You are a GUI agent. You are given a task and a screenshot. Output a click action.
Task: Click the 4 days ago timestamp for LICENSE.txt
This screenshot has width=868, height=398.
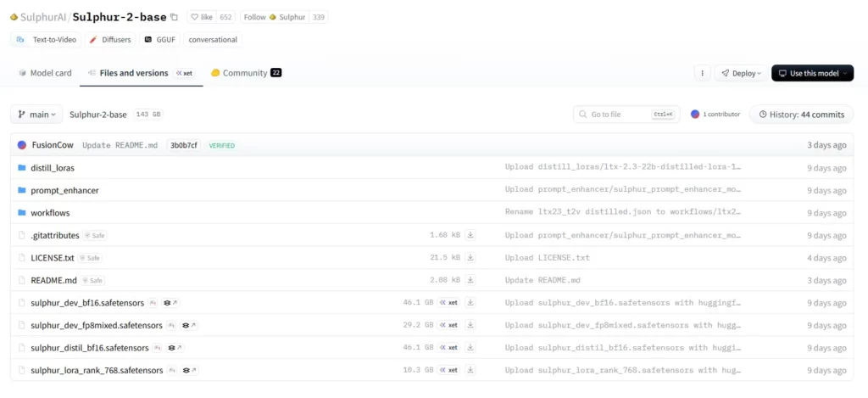tap(826, 258)
